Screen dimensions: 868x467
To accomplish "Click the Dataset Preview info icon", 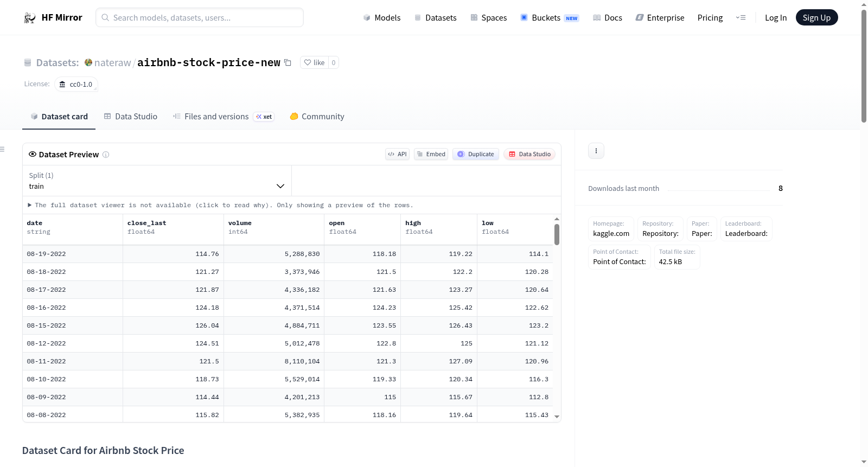I will (106, 155).
